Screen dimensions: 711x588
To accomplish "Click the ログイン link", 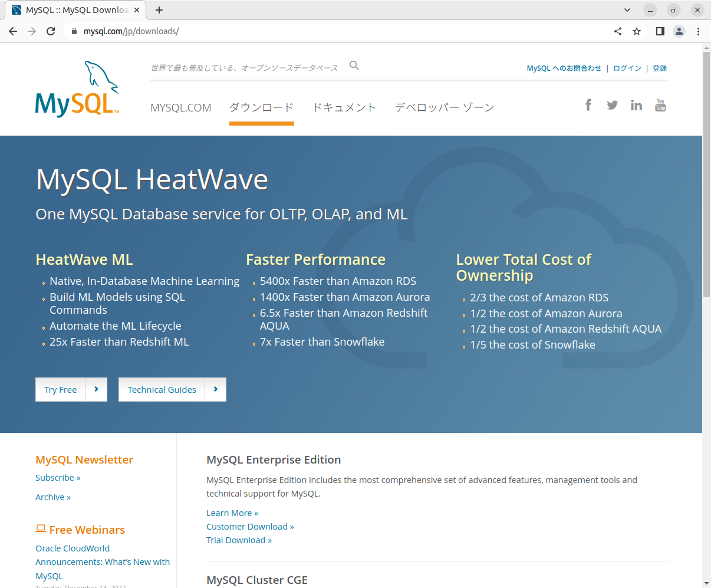I will coord(627,68).
